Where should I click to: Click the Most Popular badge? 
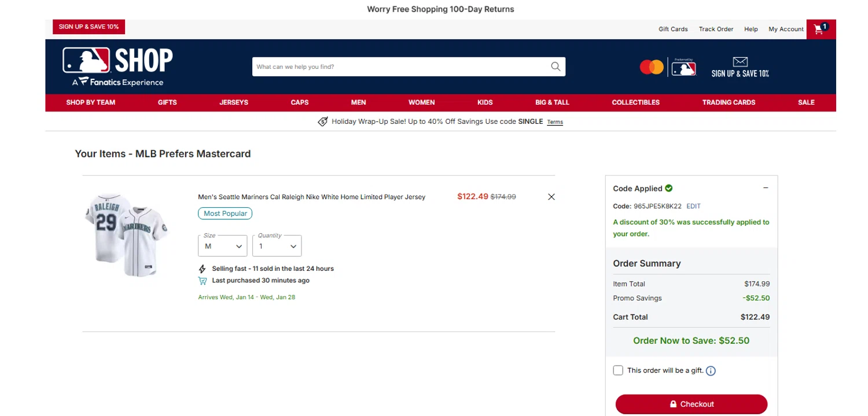tap(225, 213)
